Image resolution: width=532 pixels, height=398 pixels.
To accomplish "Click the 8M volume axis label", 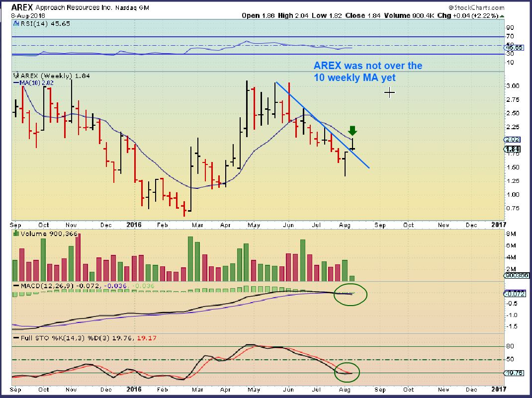I will pos(511,234).
